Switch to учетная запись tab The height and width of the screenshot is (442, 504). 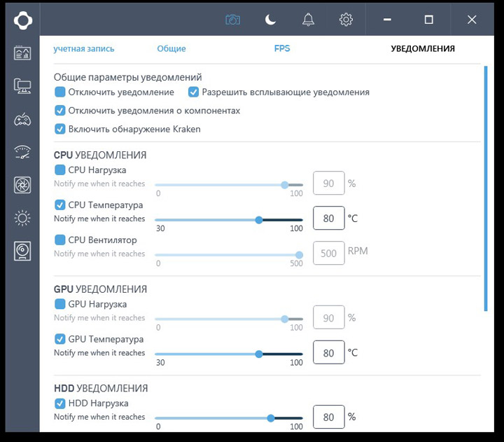tap(84, 48)
